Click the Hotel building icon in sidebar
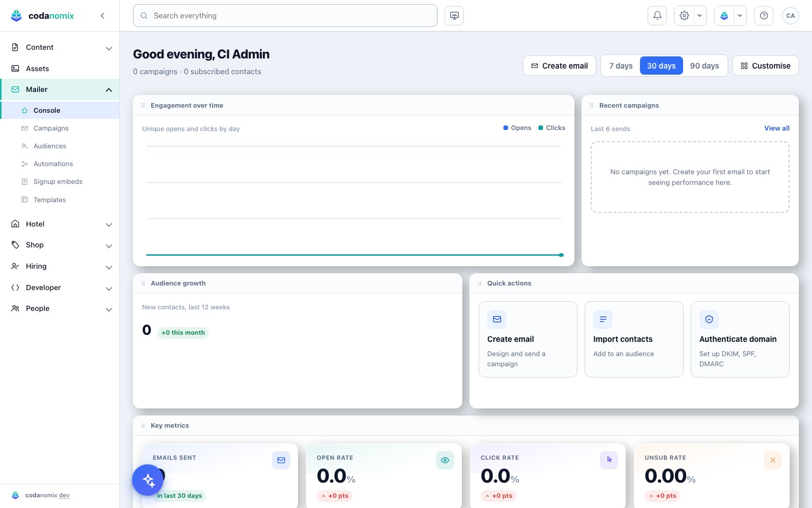Image resolution: width=812 pixels, height=508 pixels. (x=15, y=224)
